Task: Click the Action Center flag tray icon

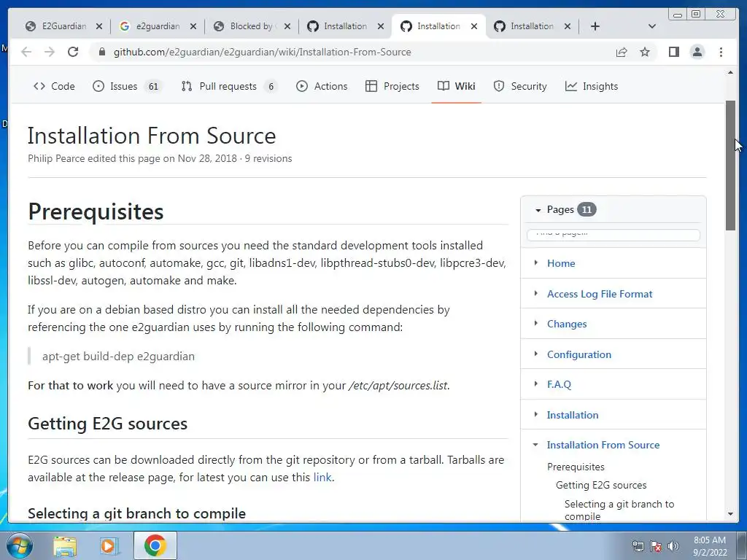Action: (655, 546)
